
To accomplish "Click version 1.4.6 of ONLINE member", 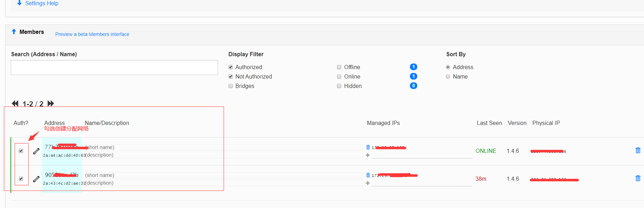I will tap(513, 151).
